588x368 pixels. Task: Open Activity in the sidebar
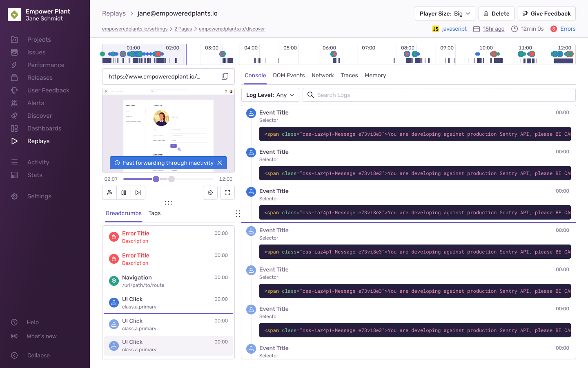[x=38, y=162]
